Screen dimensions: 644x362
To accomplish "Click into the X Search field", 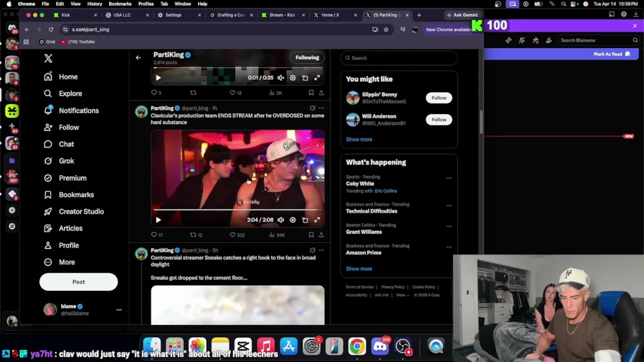I will (399, 58).
